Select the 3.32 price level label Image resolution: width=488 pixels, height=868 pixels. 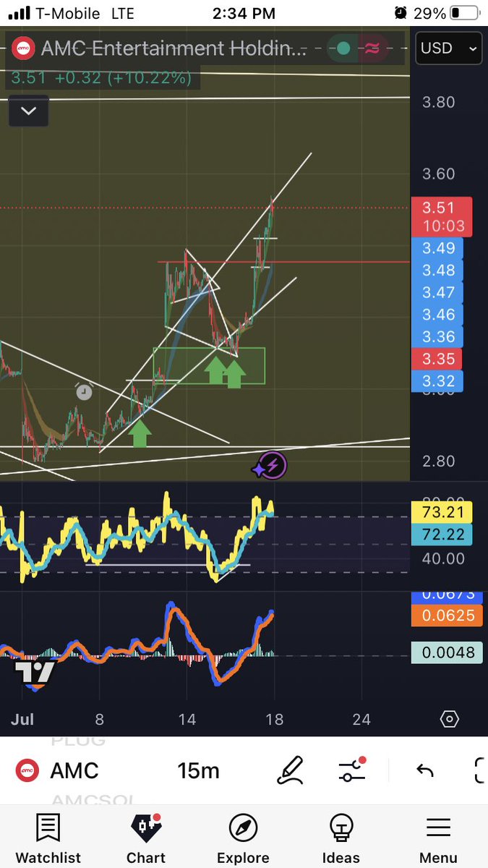tap(437, 381)
